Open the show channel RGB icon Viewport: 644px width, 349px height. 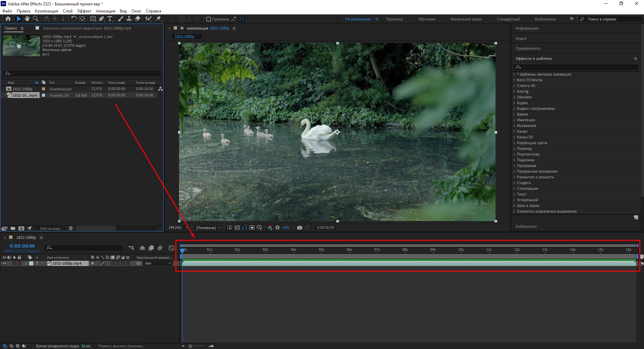pyautogui.click(x=270, y=227)
